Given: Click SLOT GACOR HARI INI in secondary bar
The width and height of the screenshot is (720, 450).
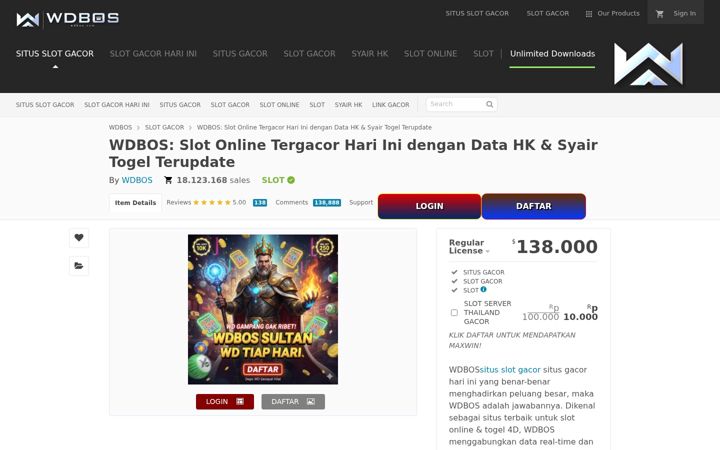Looking at the screenshot, I should click(x=117, y=105).
